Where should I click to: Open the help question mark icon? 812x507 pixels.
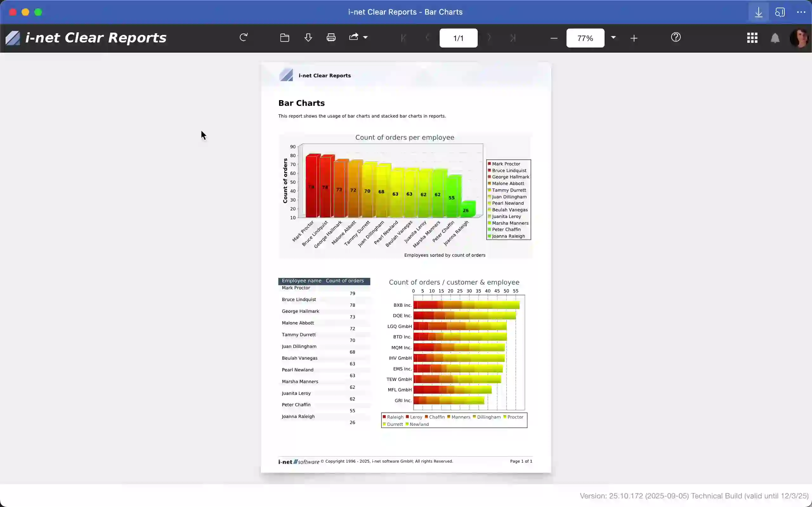click(x=675, y=37)
